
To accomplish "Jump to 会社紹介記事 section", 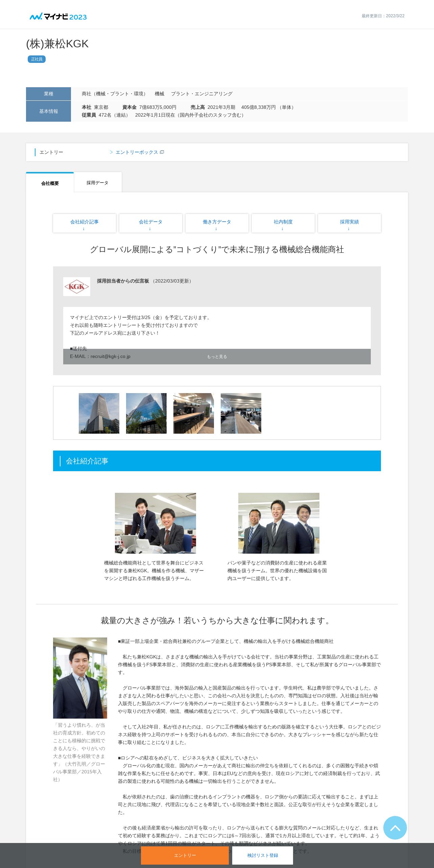I will coord(85,223).
